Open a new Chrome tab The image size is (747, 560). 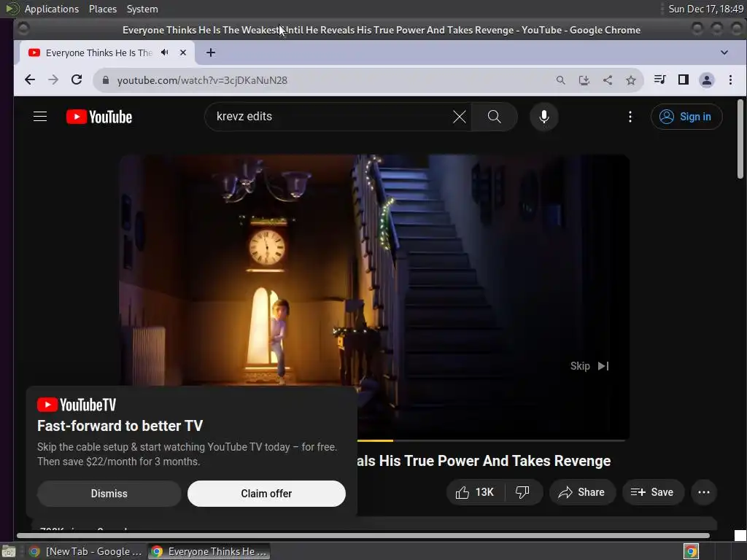211,52
